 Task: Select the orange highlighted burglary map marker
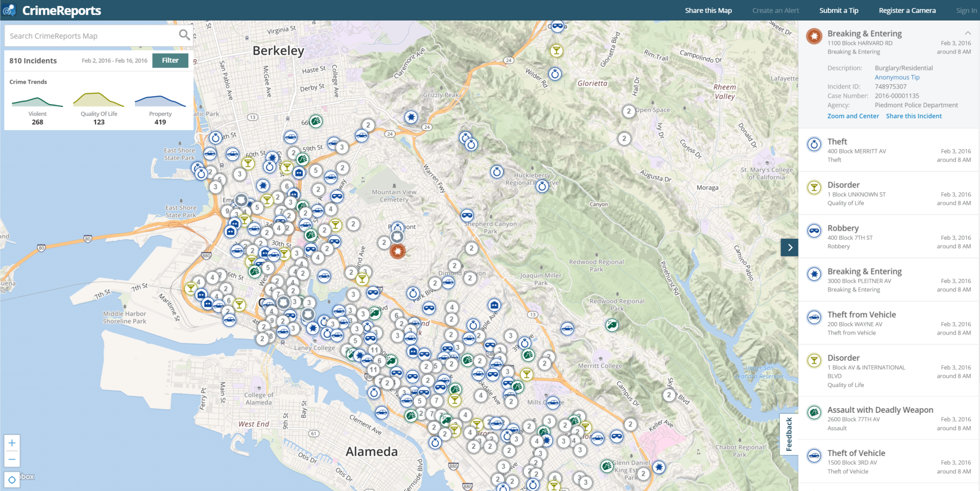pos(397,251)
